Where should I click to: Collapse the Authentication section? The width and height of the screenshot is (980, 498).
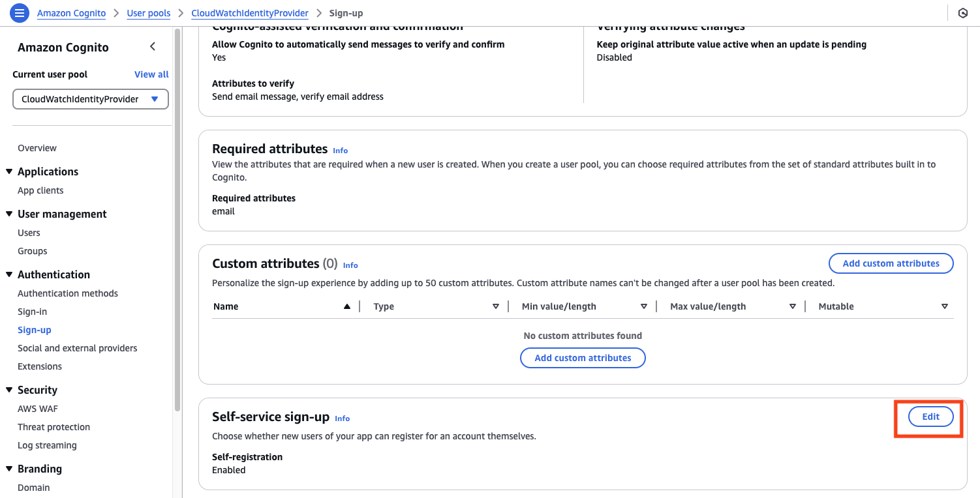[x=9, y=274]
